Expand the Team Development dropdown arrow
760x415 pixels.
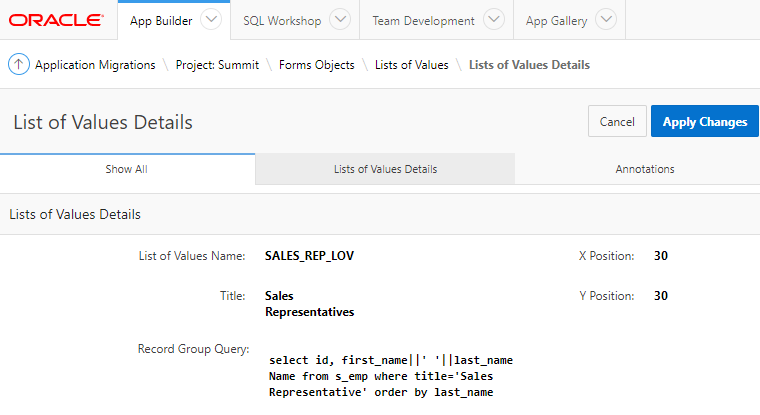[x=494, y=20]
